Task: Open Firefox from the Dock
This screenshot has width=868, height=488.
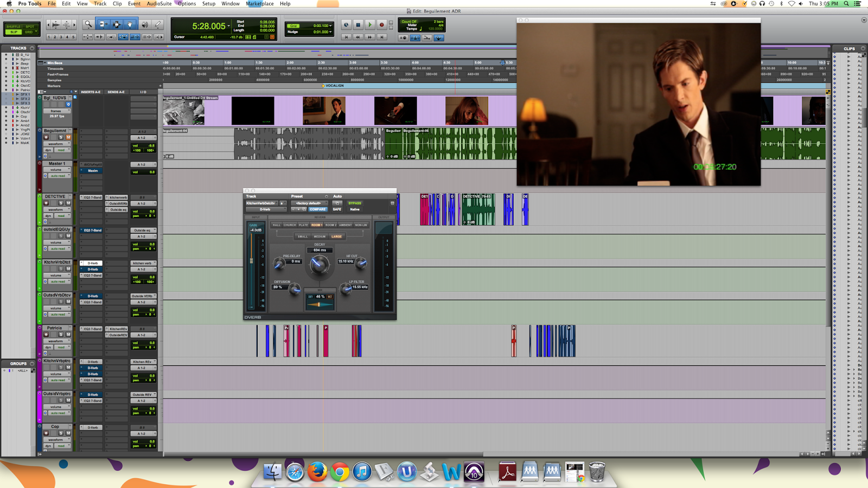Action: tap(317, 472)
